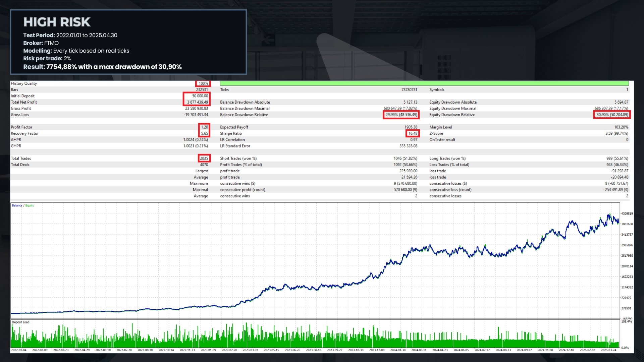644x362 pixels.
Task: Click the Equity legend label on chart
Action: (x=30, y=205)
